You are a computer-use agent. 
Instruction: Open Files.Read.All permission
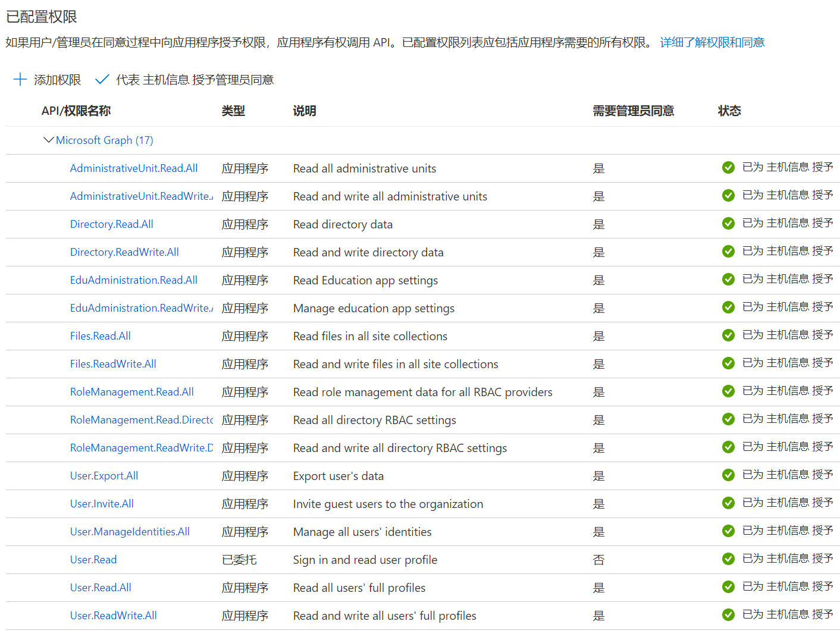pos(101,336)
